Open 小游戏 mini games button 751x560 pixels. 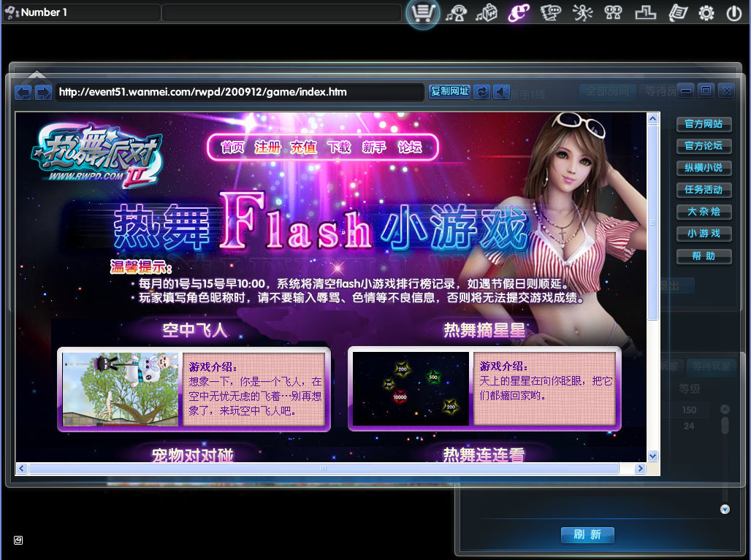704,234
